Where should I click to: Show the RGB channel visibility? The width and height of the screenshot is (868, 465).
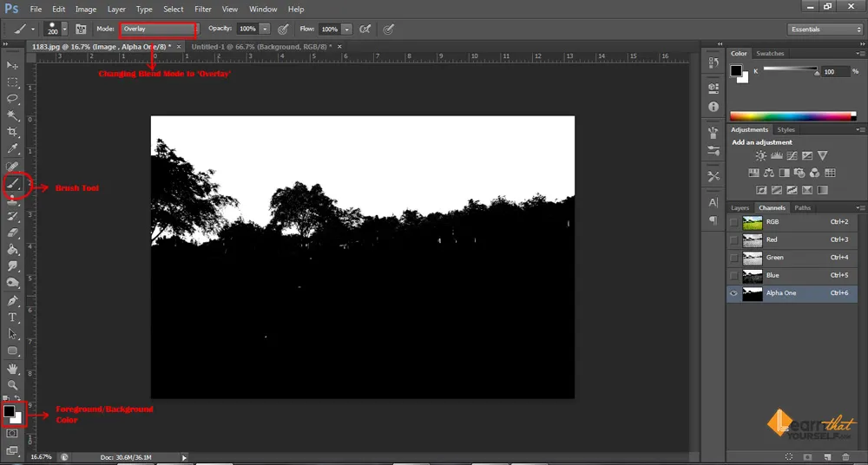[734, 222]
